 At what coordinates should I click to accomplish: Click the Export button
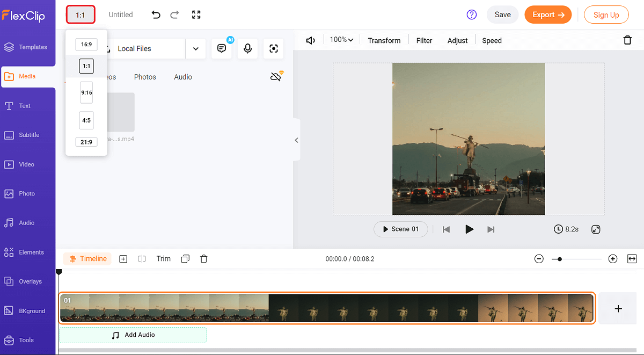pyautogui.click(x=548, y=15)
